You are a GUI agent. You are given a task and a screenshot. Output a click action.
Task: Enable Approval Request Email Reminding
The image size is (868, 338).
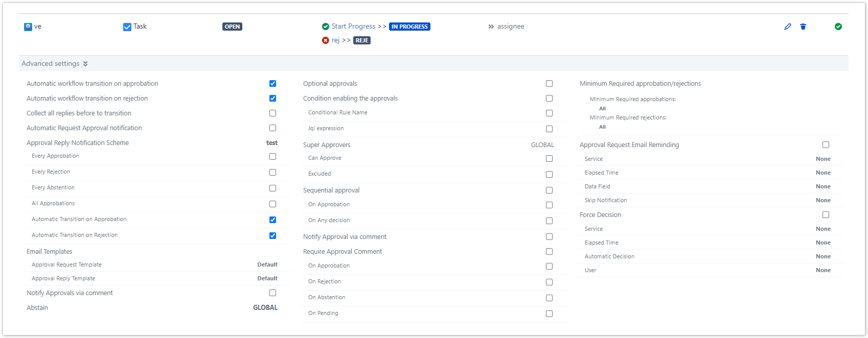pos(826,144)
